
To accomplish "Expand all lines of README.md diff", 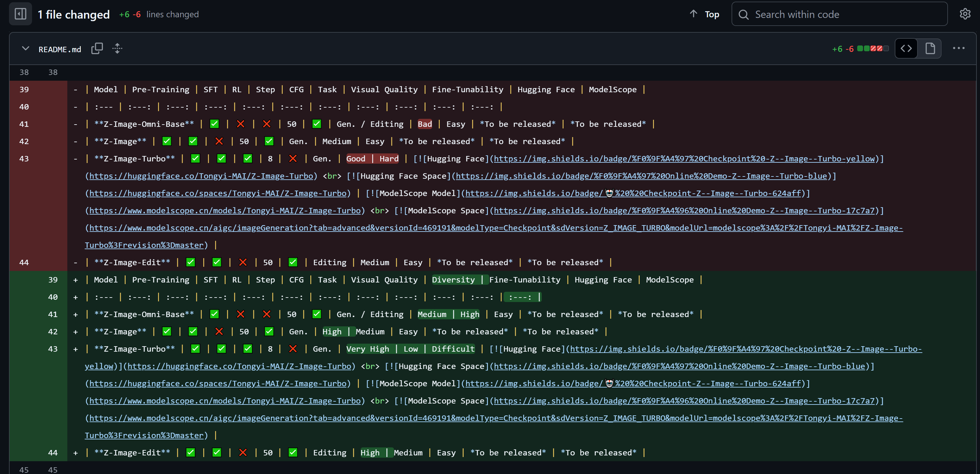I will (x=117, y=49).
